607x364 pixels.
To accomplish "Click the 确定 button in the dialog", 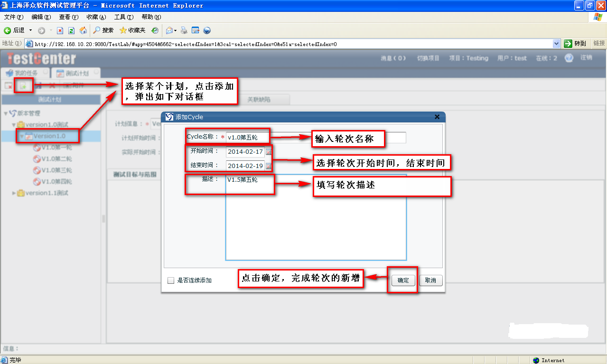I will [x=403, y=280].
